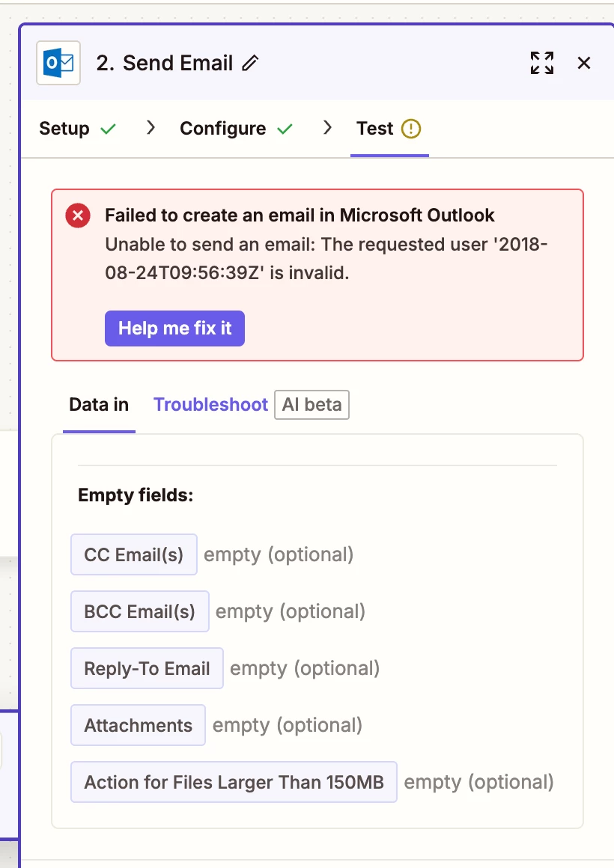Click the yellow warning icon beside Test
Viewport: 614px width, 868px height.
410,129
